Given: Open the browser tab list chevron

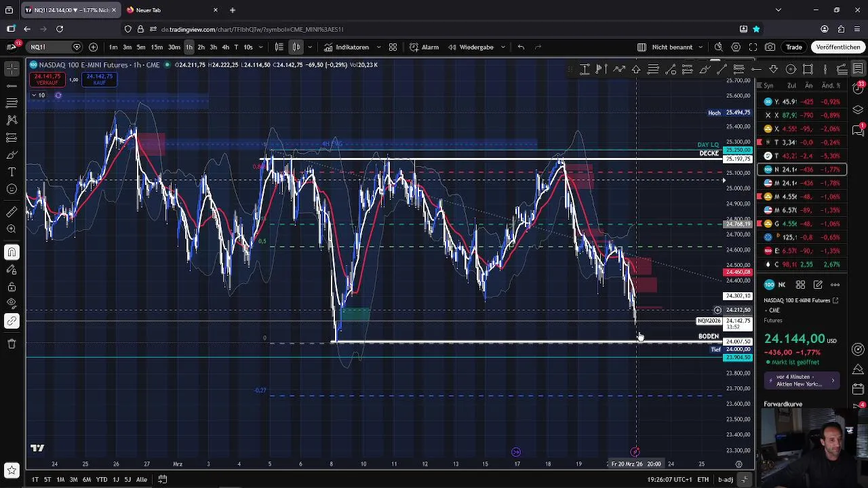Looking at the screenshot, I should pos(778,10).
